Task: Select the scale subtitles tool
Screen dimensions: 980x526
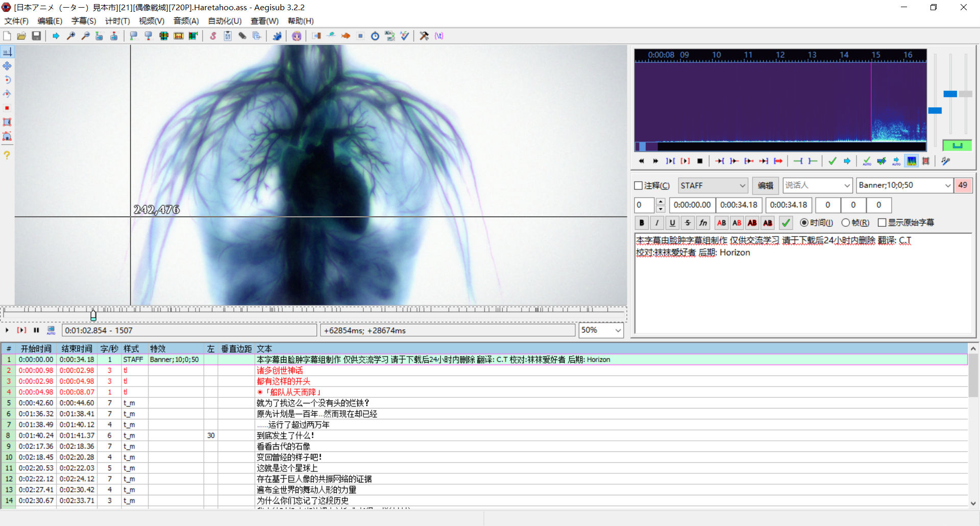Action: click(x=7, y=108)
